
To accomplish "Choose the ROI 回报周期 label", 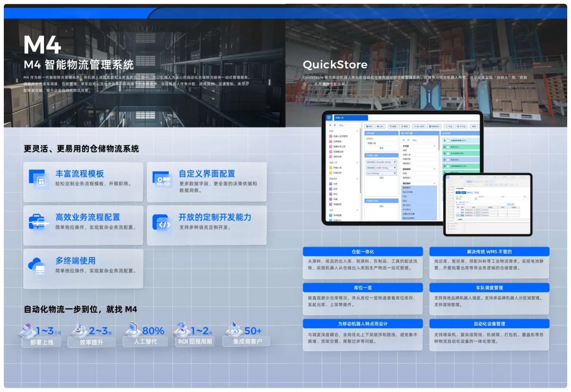I will click(x=195, y=342).
